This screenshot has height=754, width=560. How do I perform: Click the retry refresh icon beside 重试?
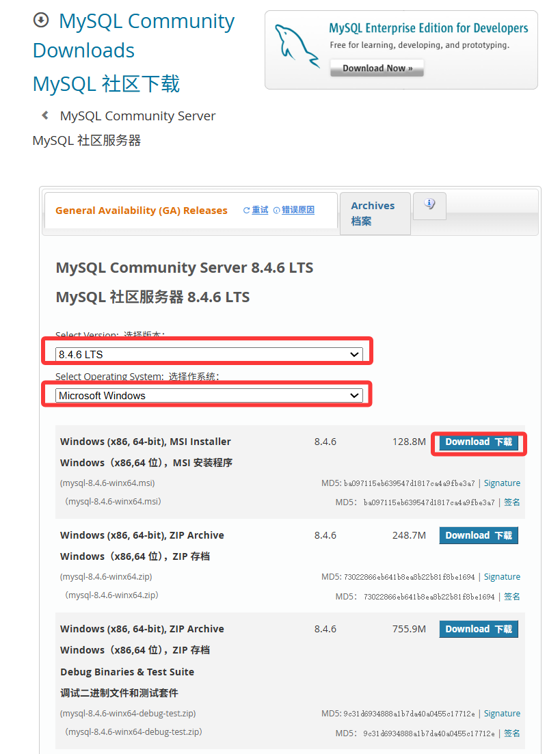click(246, 210)
